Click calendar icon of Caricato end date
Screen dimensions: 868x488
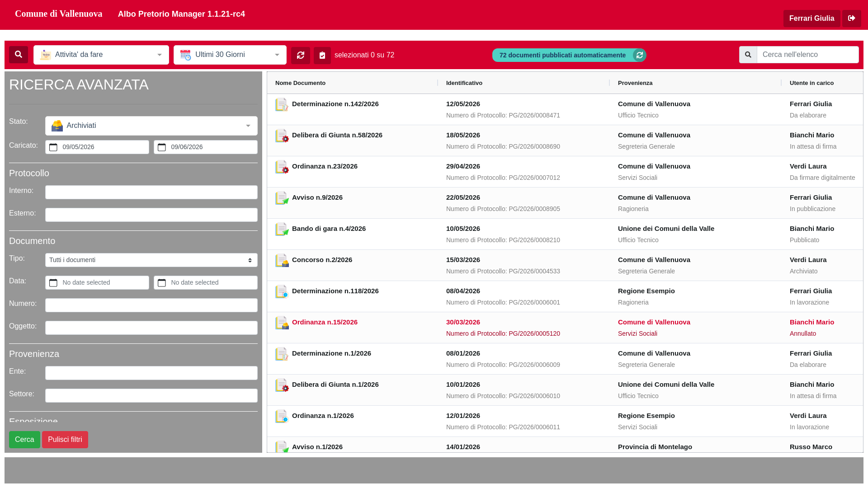(x=162, y=147)
